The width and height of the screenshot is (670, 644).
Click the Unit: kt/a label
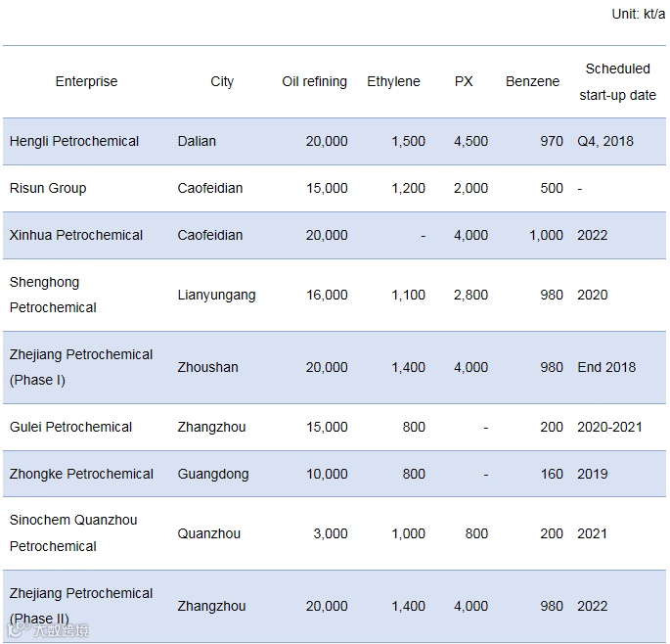(639, 14)
